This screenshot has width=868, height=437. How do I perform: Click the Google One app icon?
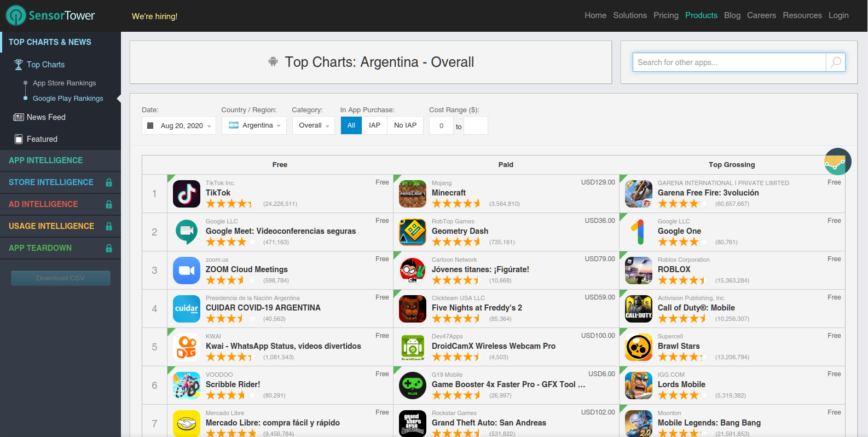pyautogui.click(x=639, y=232)
